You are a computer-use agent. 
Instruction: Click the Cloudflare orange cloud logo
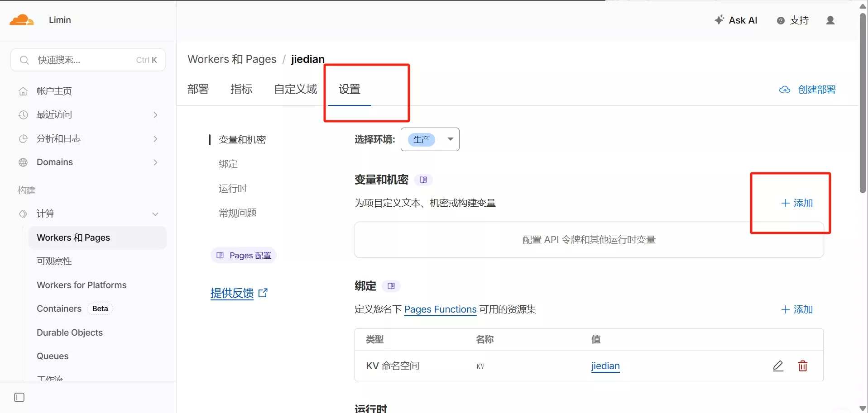21,20
